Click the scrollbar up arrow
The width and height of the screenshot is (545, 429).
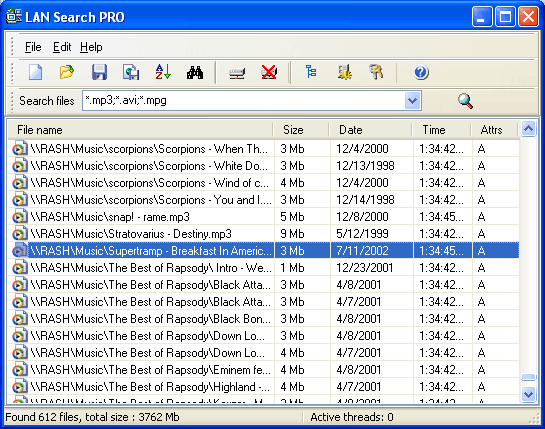[529, 129]
